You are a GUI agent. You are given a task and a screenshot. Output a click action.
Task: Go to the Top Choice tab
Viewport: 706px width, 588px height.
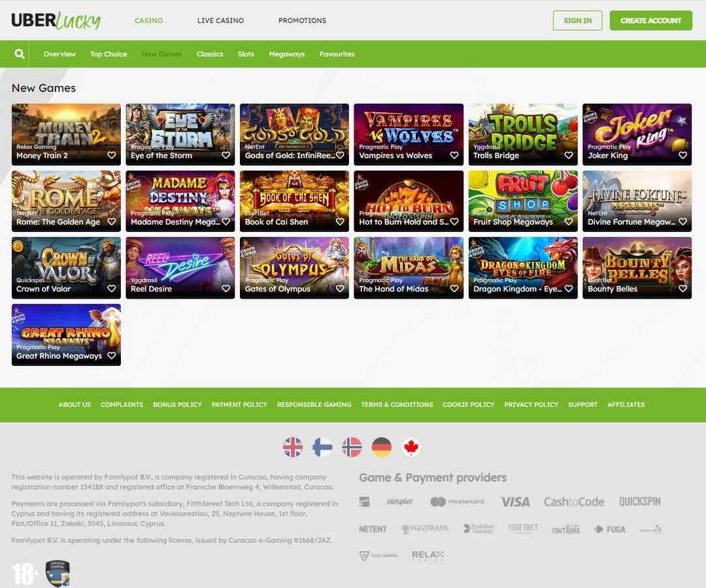point(109,54)
